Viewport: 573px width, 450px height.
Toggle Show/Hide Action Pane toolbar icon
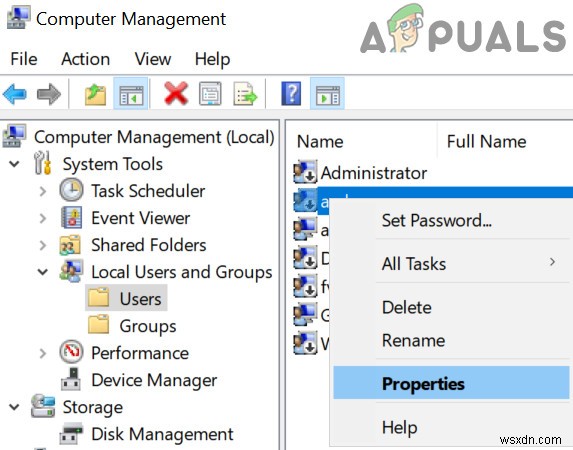pyautogui.click(x=327, y=94)
